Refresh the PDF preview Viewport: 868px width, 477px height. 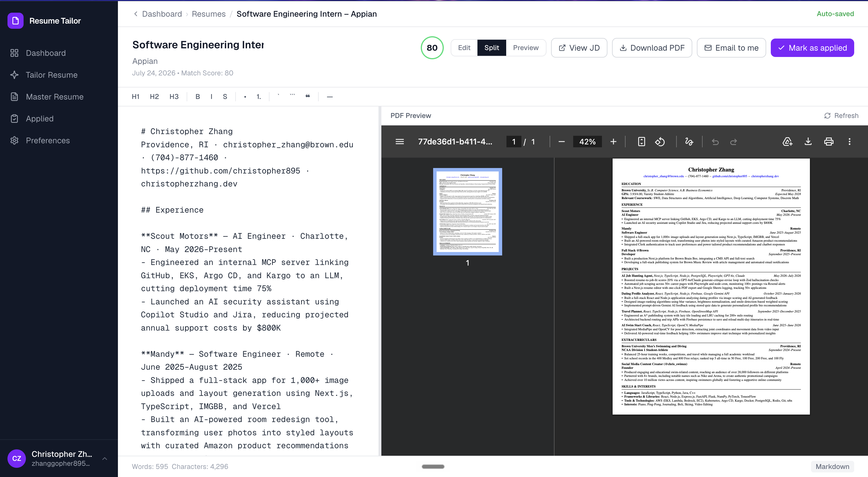point(841,116)
